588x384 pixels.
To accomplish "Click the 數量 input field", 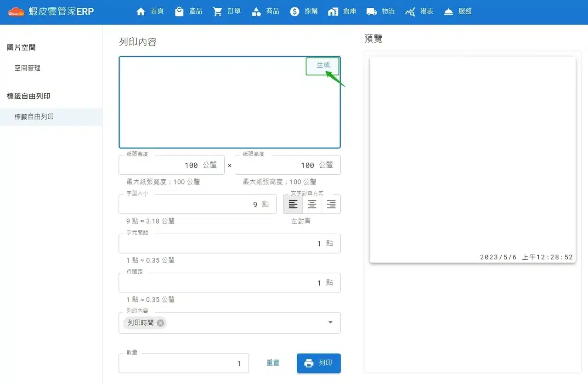I will point(184,363).
